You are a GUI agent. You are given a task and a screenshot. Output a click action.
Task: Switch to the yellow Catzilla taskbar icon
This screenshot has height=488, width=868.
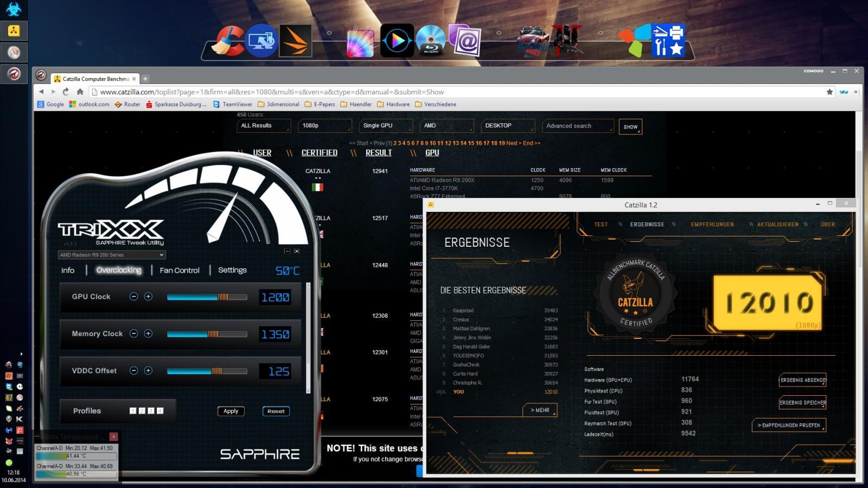coord(14,31)
